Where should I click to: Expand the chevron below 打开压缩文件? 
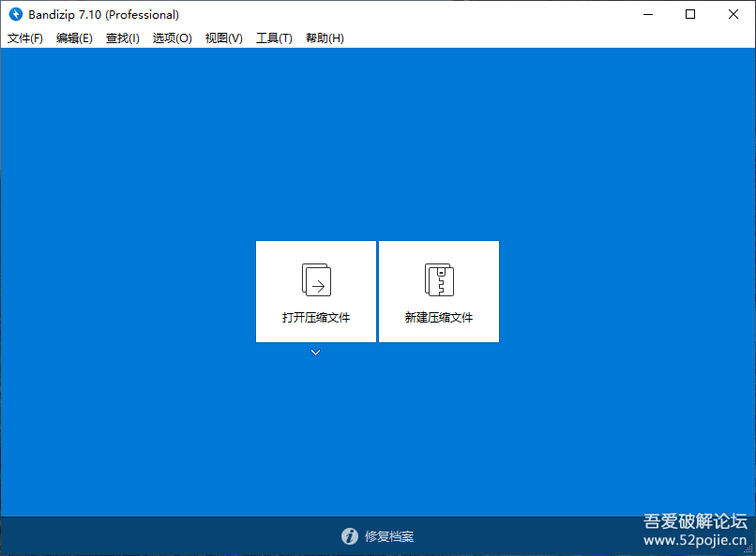pyautogui.click(x=316, y=353)
